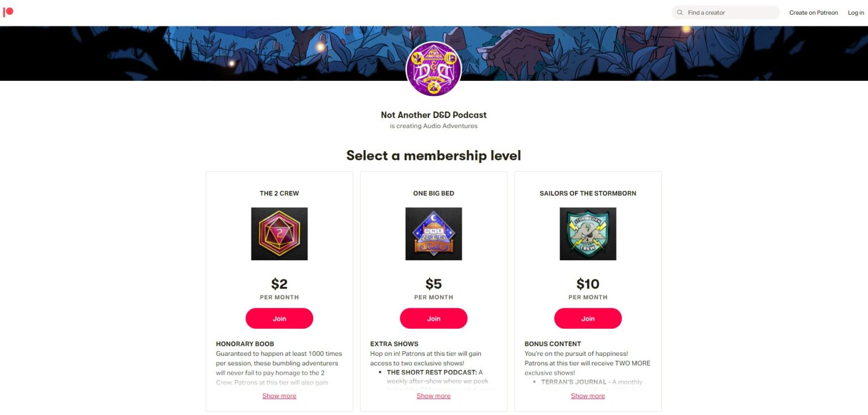Viewport: 868px width, 415px height.
Task: Click the SAILORS OF THE STORMBORN heading
Action: coord(588,193)
